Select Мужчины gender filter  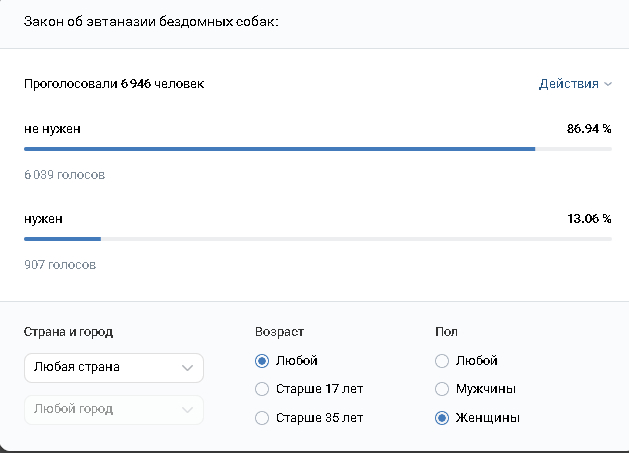coord(442,389)
